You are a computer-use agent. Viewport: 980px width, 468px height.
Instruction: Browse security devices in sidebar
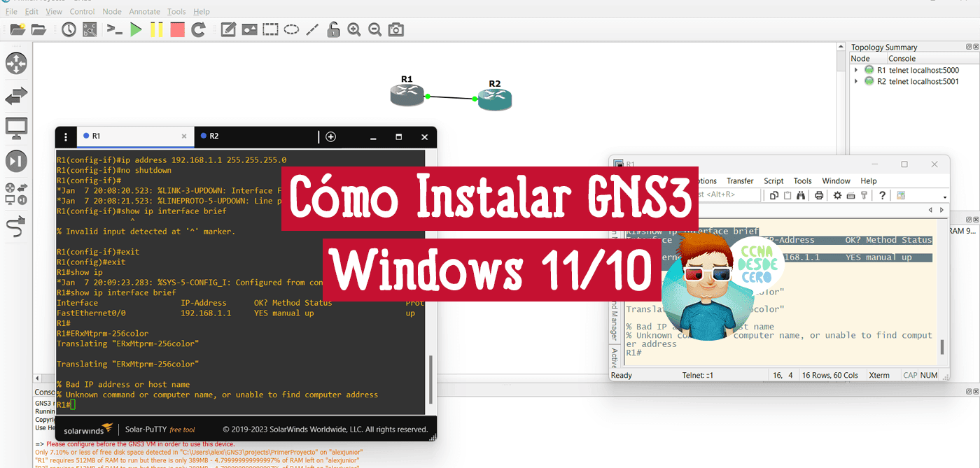tap(16, 161)
